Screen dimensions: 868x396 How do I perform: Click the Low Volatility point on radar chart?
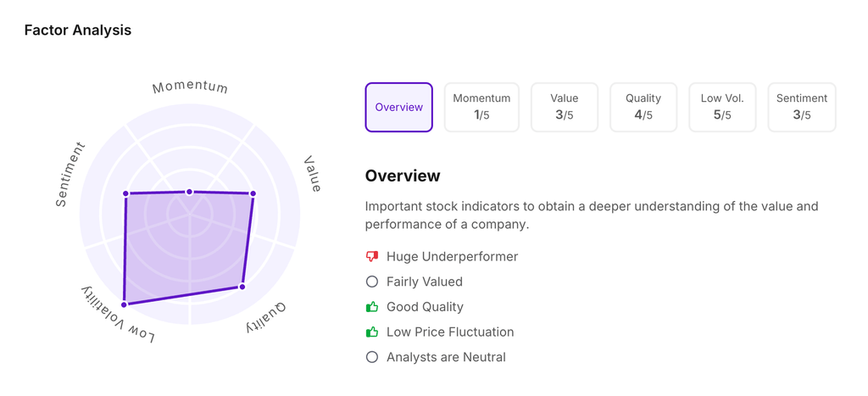(125, 304)
